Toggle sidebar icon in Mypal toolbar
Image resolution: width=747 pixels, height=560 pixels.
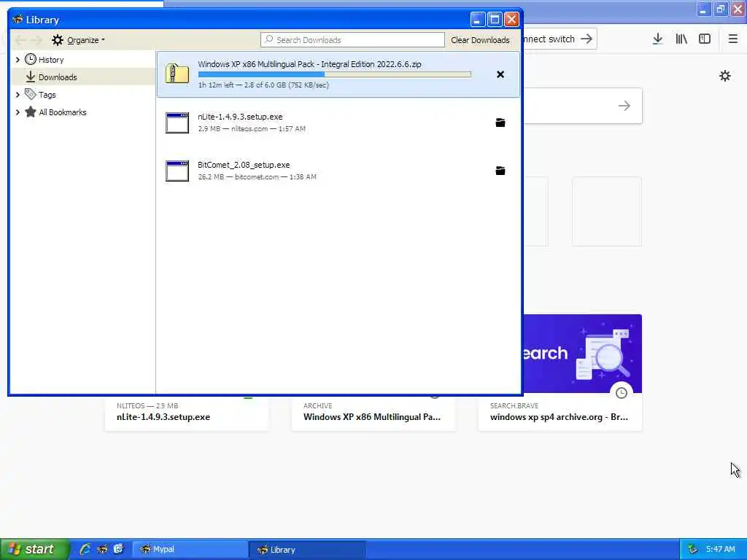[705, 39]
